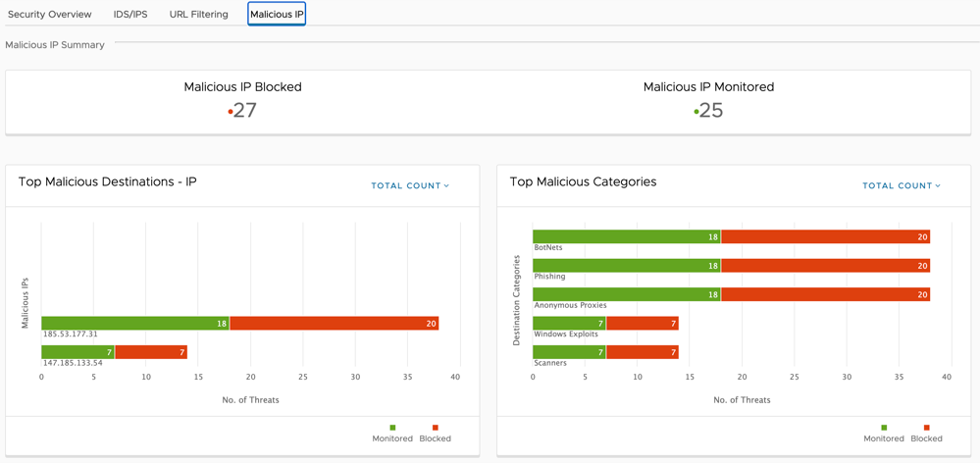Click the red Malicious IP Blocked indicator dot
Image resolution: width=980 pixels, height=463 pixels.
[x=230, y=112]
